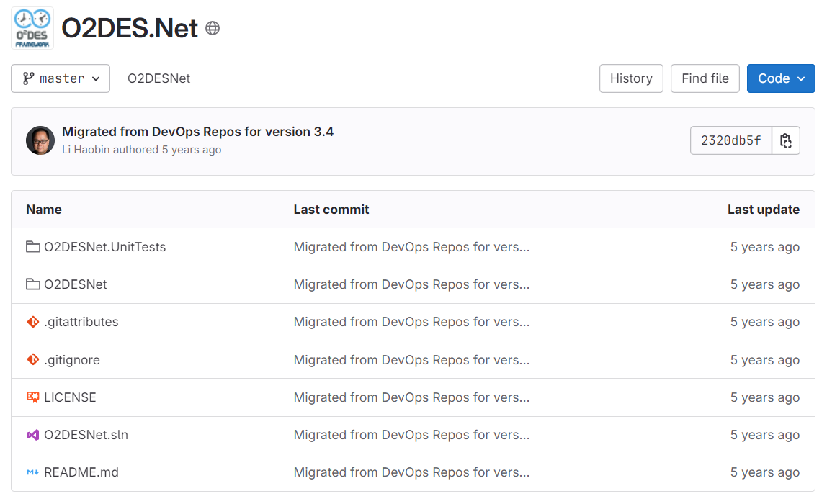Click the O2DESNet.sln Visual Studio icon
The image size is (827, 504).
coord(32,435)
